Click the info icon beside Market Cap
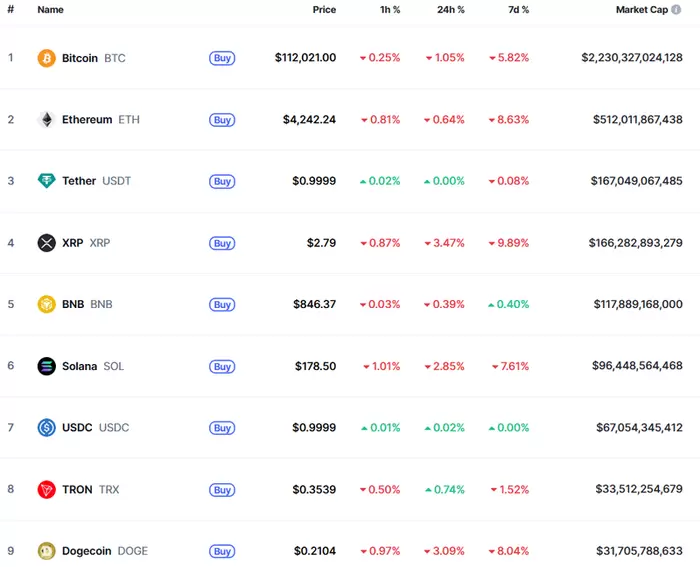Screen dimensions: 700x567 [677, 9]
